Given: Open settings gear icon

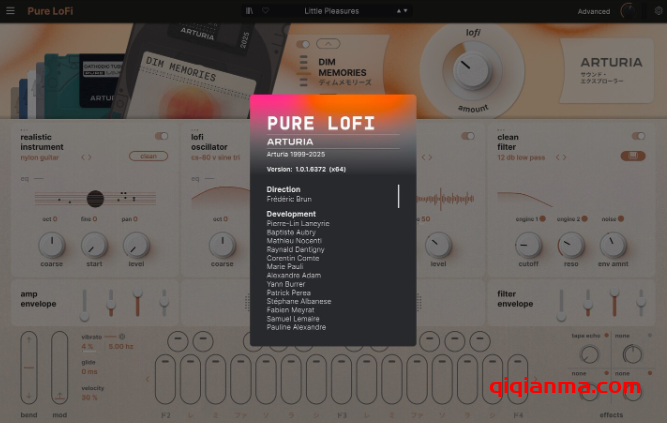Looking at the screenshot, I should (x=658, y=11).
